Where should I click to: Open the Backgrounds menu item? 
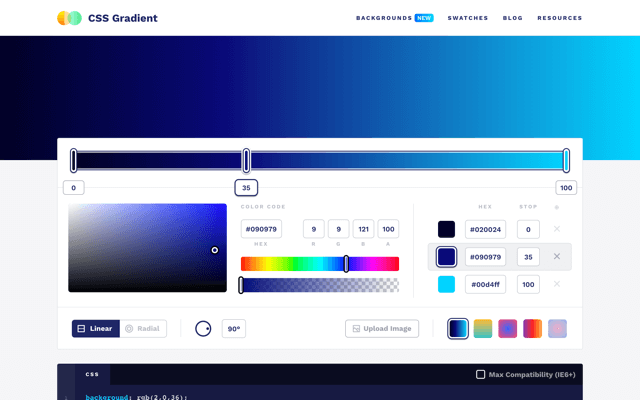384,18
